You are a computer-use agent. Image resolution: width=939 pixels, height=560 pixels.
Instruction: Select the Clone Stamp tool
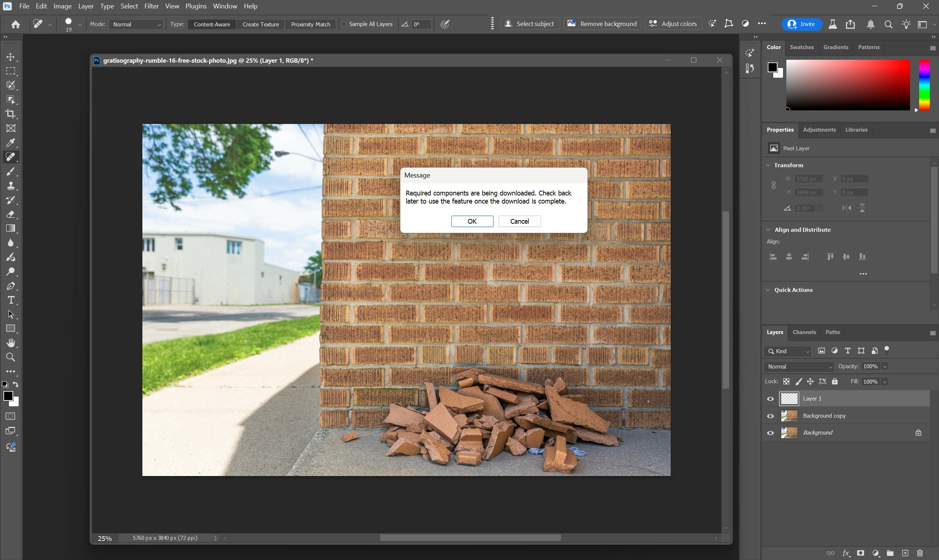11,186
